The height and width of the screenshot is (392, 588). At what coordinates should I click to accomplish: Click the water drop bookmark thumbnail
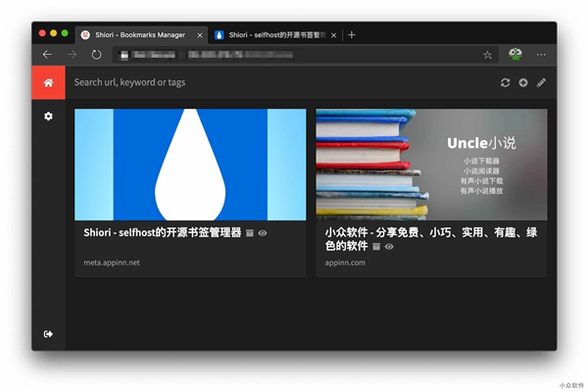(x=190, y=164)
